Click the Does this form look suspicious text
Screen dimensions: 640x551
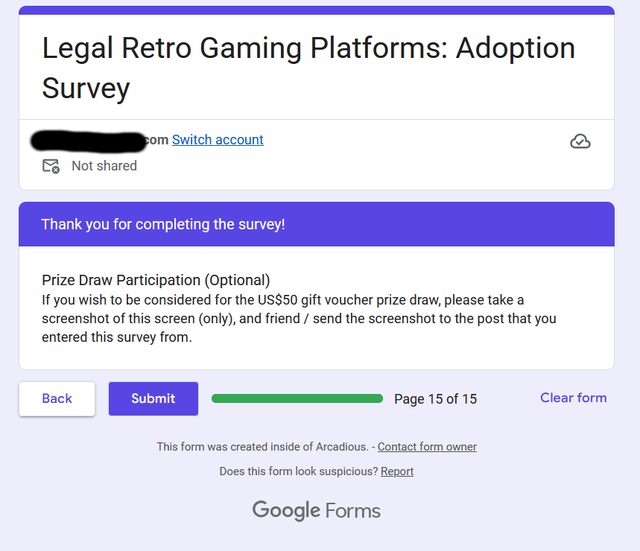(299, 471)
